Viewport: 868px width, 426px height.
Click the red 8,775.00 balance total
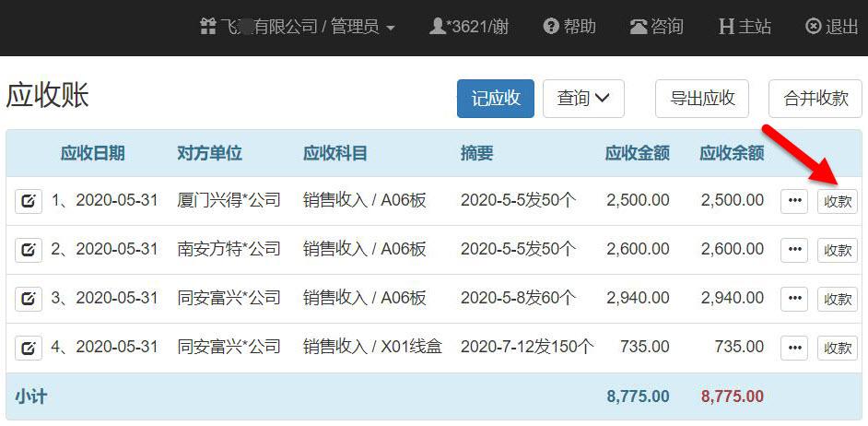[733, 396]
